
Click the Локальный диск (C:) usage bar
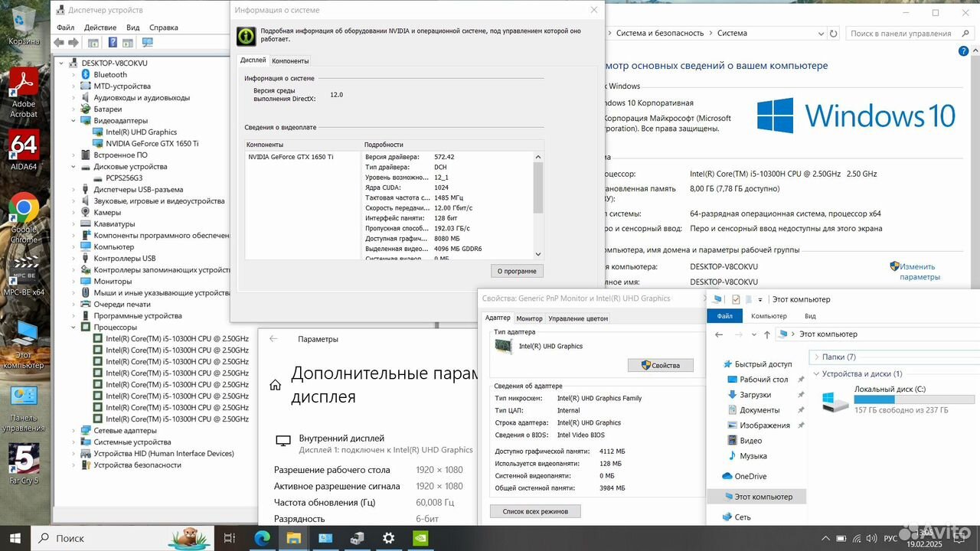coord(914,399)
